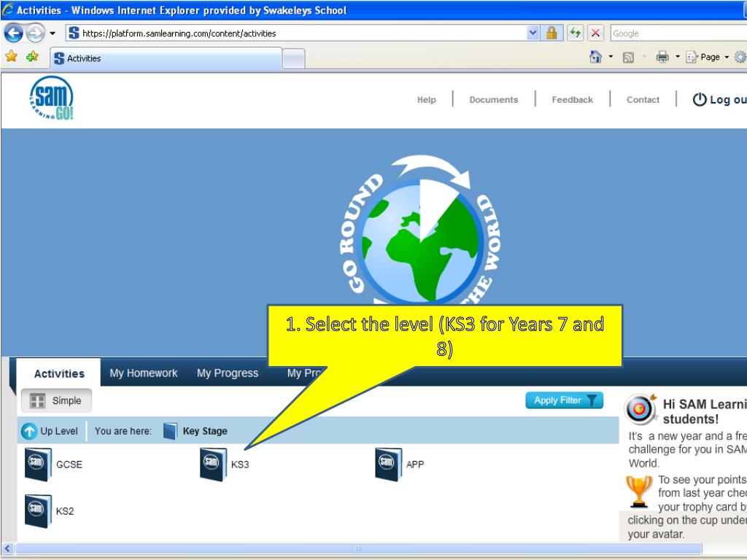Click the Tools gear icon
The width and height of the screenshot is (747, 560).
(x=740, y=57)
